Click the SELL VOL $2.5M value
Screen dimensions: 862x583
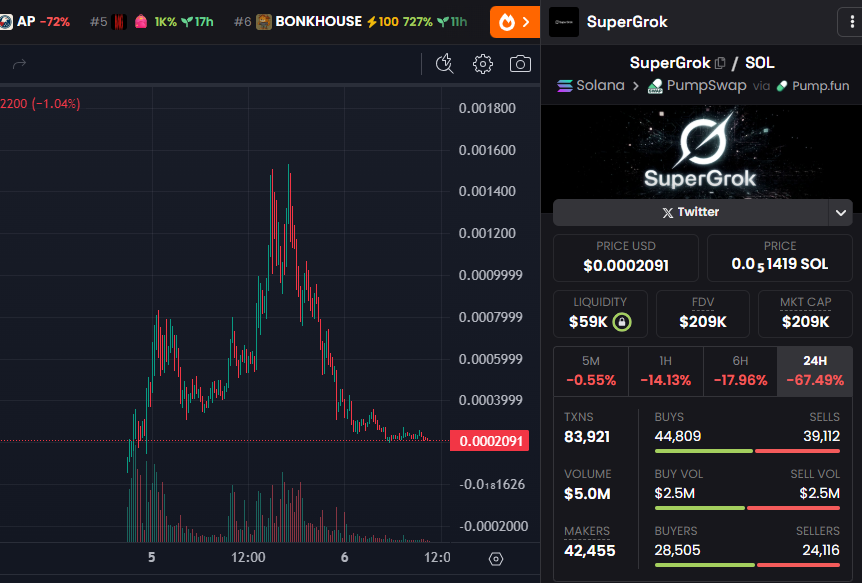[x=819, y=493]
